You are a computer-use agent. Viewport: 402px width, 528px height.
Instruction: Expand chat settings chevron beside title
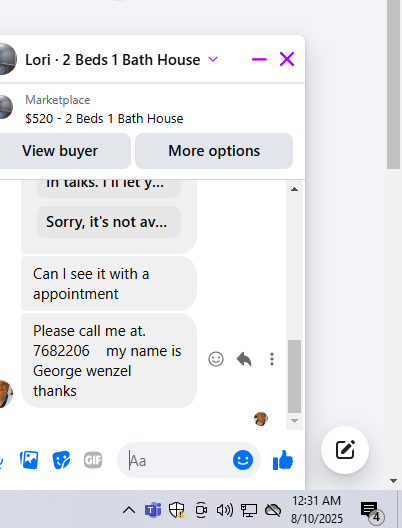[213, 60]
